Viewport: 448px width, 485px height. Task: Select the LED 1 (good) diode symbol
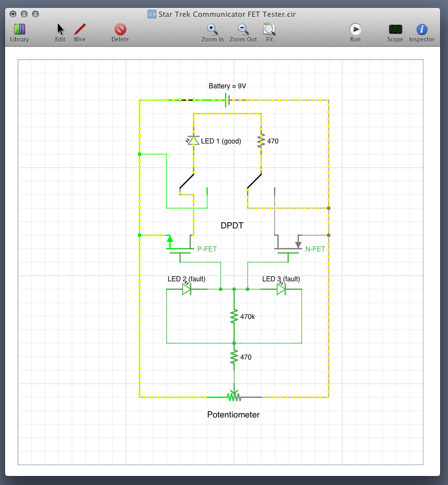pos(194,141)
